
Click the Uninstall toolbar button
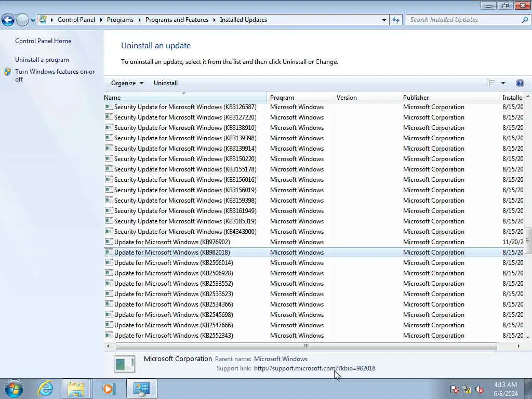coord(166,83)
